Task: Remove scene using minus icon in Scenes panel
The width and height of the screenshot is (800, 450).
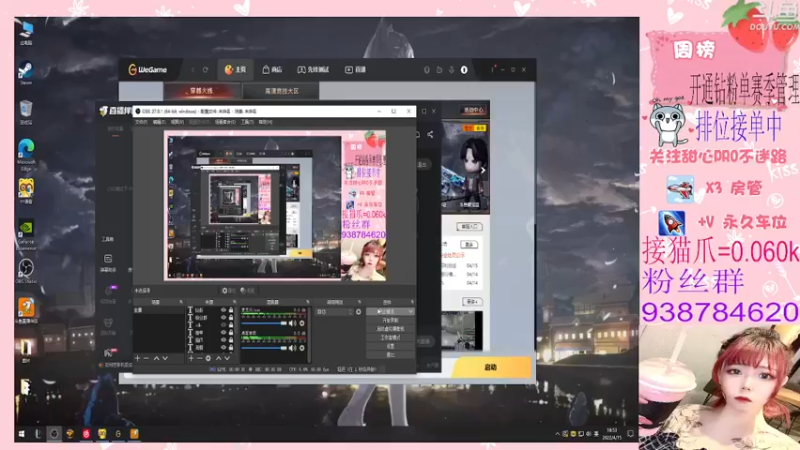Action: pos(146,358)
